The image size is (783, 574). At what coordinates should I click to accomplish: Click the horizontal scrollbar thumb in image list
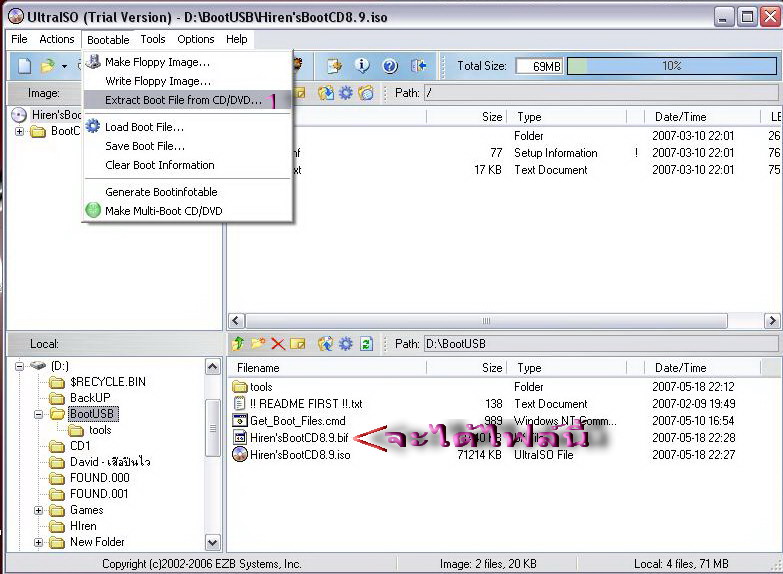click(x=486, y=320)
